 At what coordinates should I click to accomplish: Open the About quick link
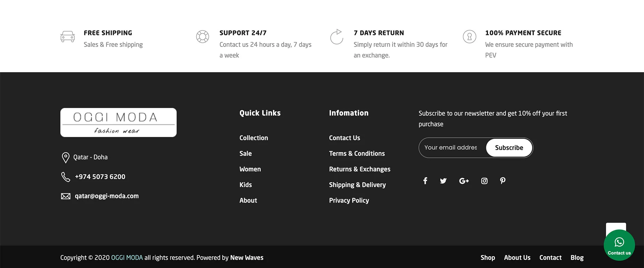(248, 200)
